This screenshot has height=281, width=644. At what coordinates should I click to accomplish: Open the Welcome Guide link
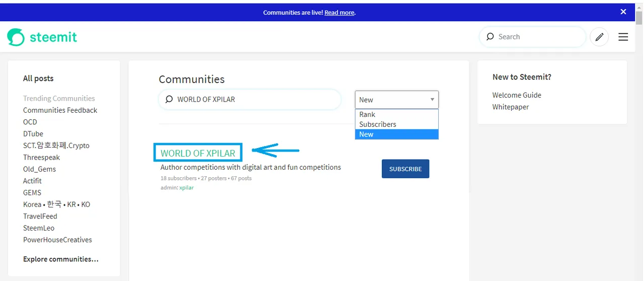point(517,95)
